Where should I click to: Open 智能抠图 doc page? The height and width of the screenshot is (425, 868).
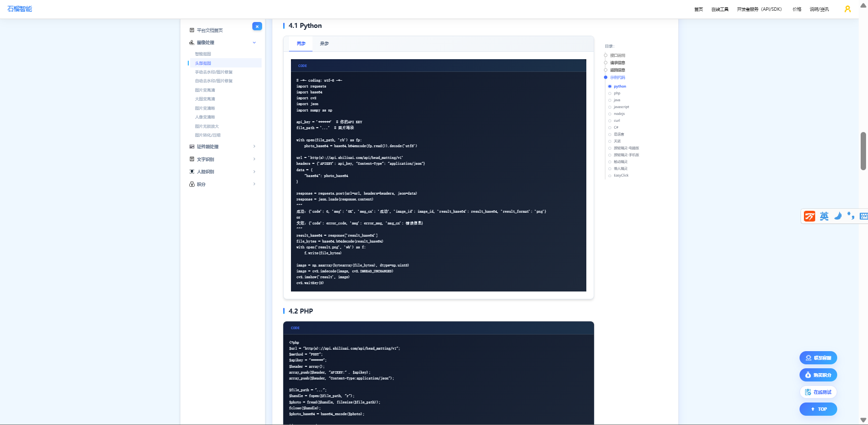tap(203, 54)
